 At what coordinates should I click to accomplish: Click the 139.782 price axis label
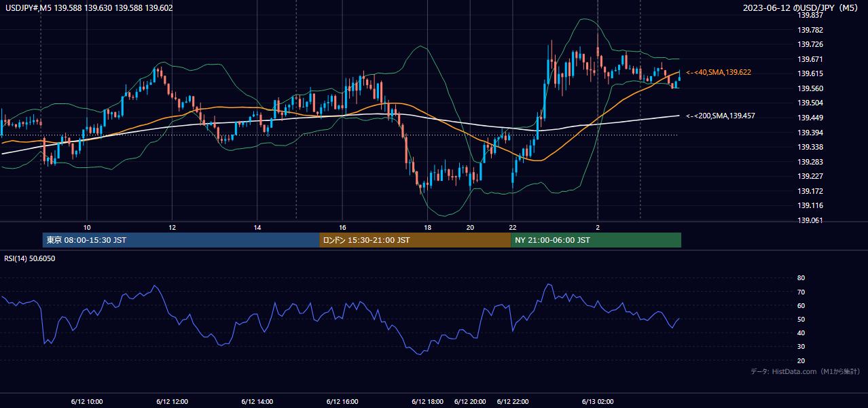(810, 30)
